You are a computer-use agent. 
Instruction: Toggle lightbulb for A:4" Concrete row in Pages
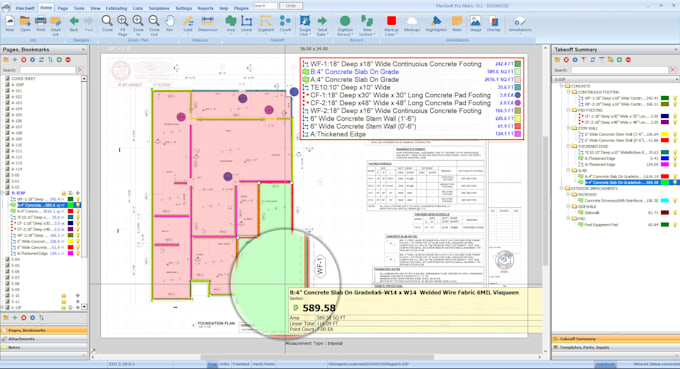pos(78,211)
